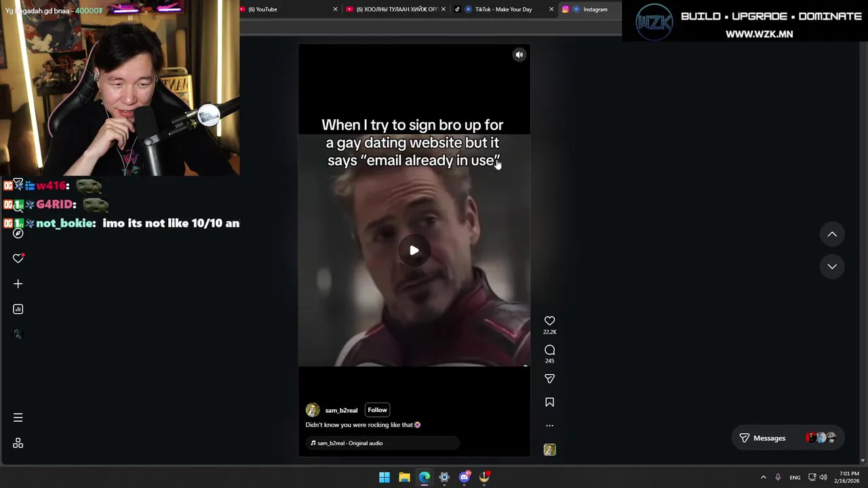This screenshot has height=488, width=868.
Task: Open the profile avatar in Instagram sidebar
Action: pos(18,334)
